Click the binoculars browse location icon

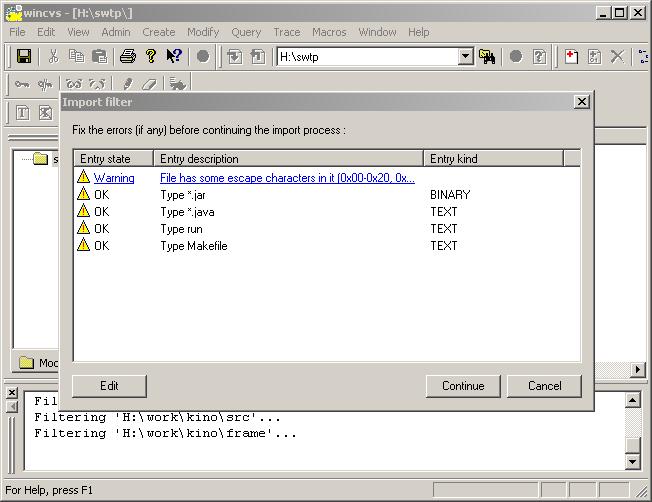[487, 57]
